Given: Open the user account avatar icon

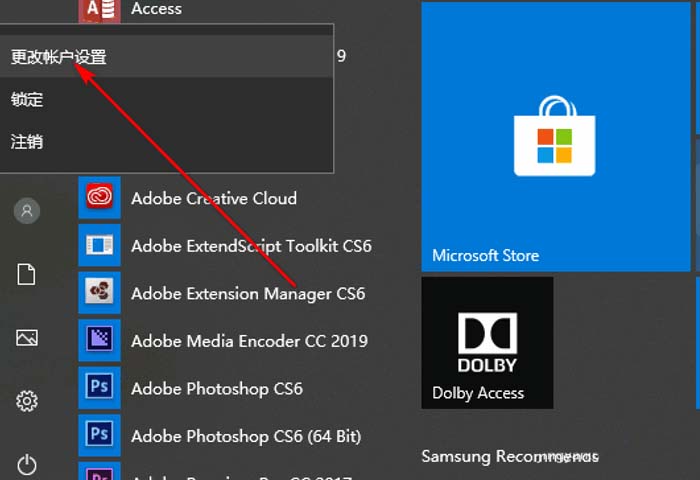Looking at the screenshot, I should 27,211.
